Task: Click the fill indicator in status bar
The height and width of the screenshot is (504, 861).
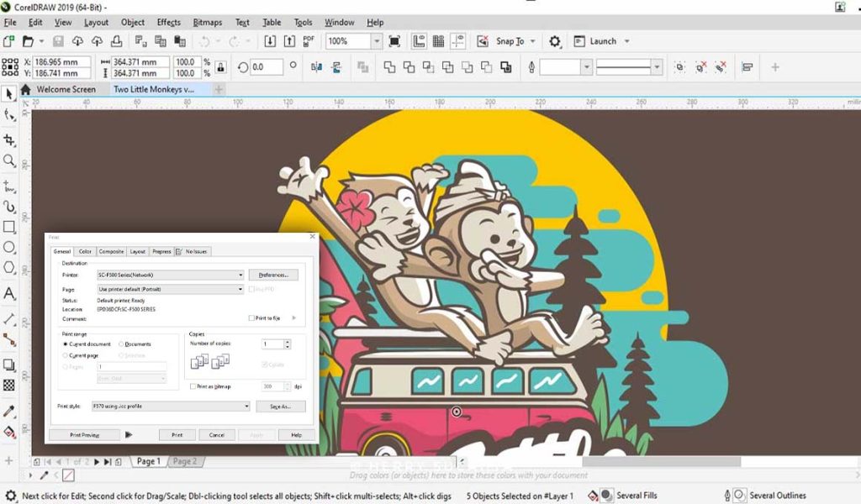Action: click(606, 496)
